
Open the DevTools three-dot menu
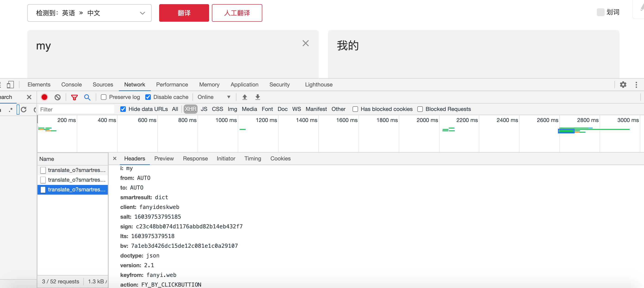[637, 85]
